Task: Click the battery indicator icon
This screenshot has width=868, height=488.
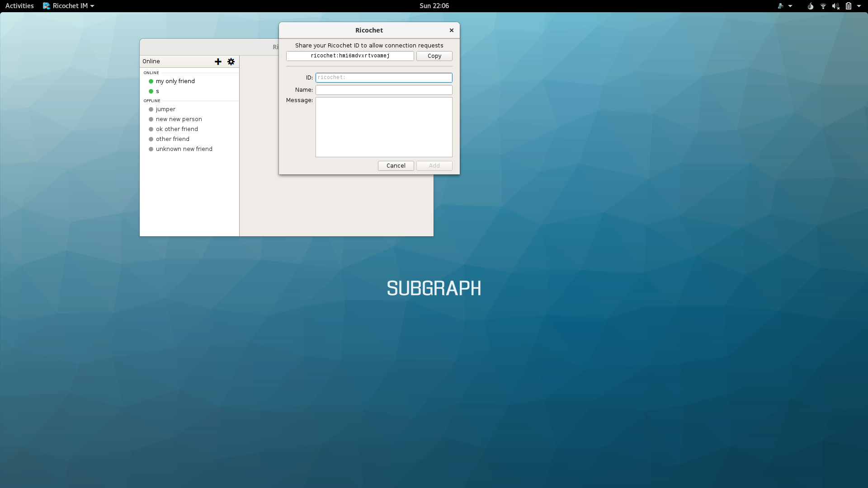Action: coord(849,6)
